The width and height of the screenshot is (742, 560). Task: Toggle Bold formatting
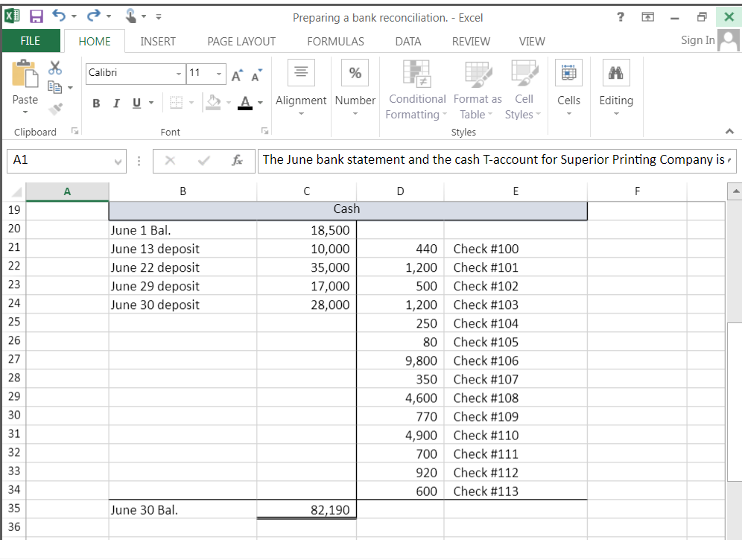point(96,103)
